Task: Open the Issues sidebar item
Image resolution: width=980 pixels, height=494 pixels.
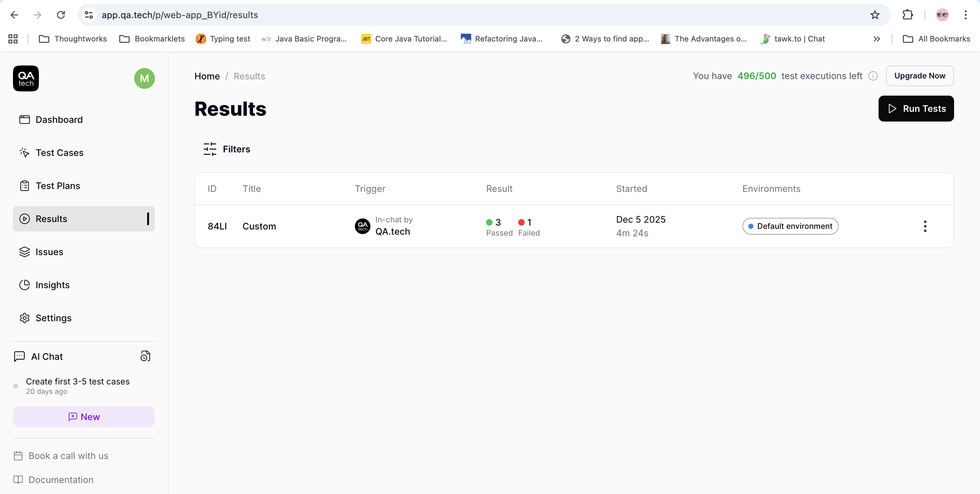Action: click(x=50, y=252)
